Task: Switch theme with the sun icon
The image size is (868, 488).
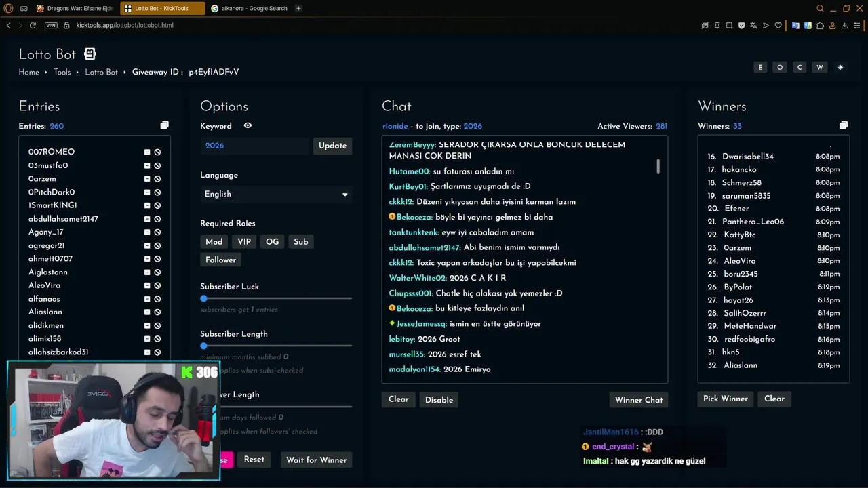Action: [x=840, y=68]
